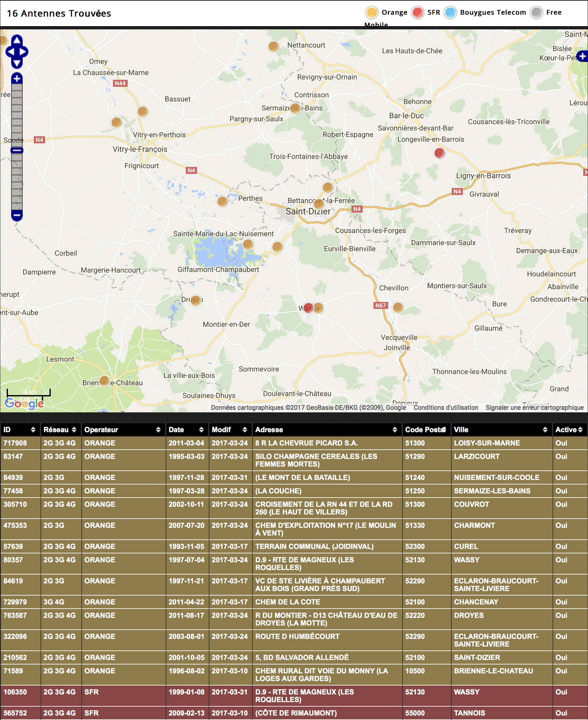
Task: Open the Google logo link
Action: [24, 403]
